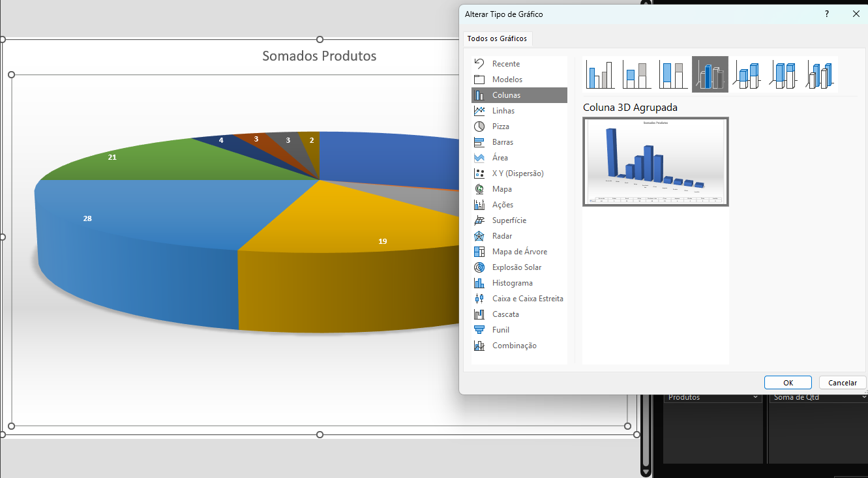
Task: Select the data label 19 on the pie
Action: click(383, 241)
